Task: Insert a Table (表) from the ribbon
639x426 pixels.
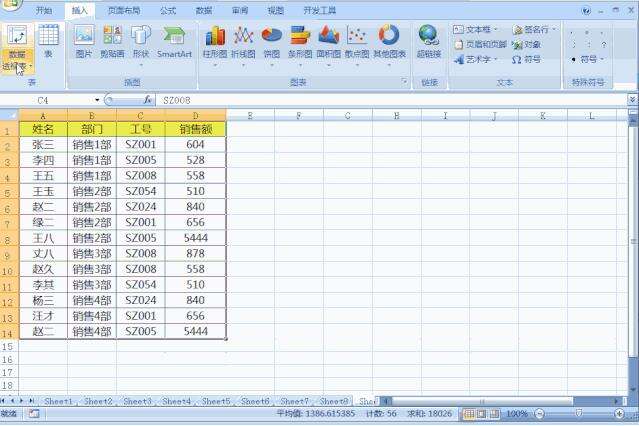Action: 48,41
